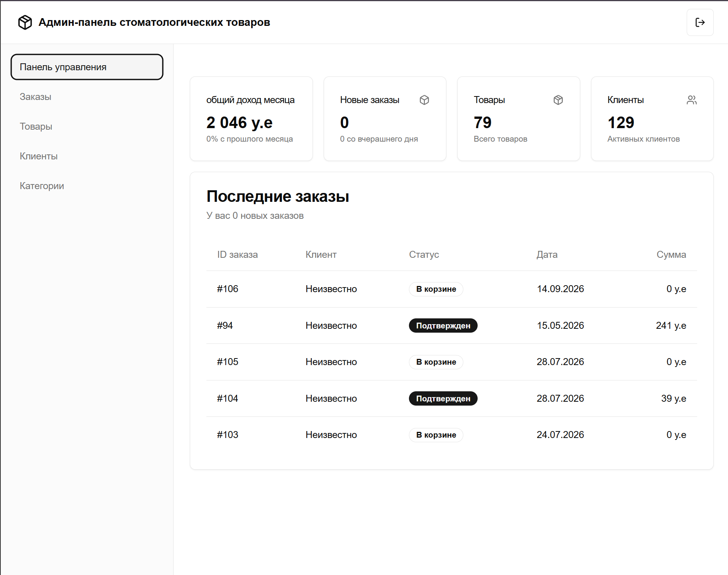Click the В корзине badge for order #105

click(436, 362)
